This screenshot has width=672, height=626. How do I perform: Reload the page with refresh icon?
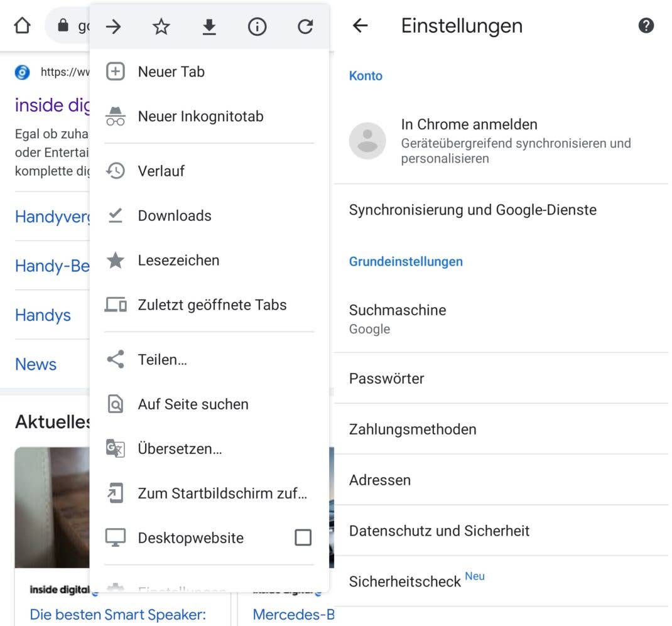305,26
